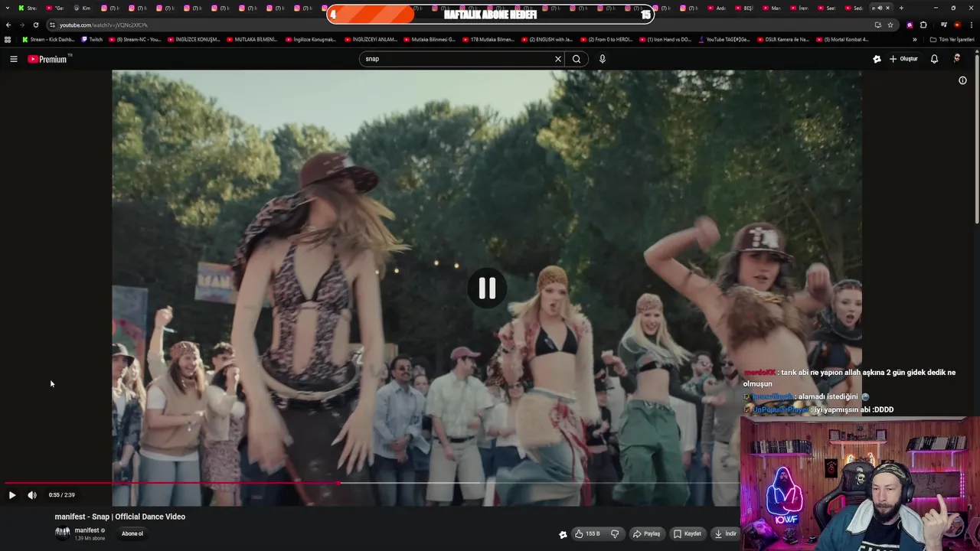The width and height of the screenshot is (980, 551).
Task: Open DSLR Kamera ile Na... bookmark
Action: [782, 39]
